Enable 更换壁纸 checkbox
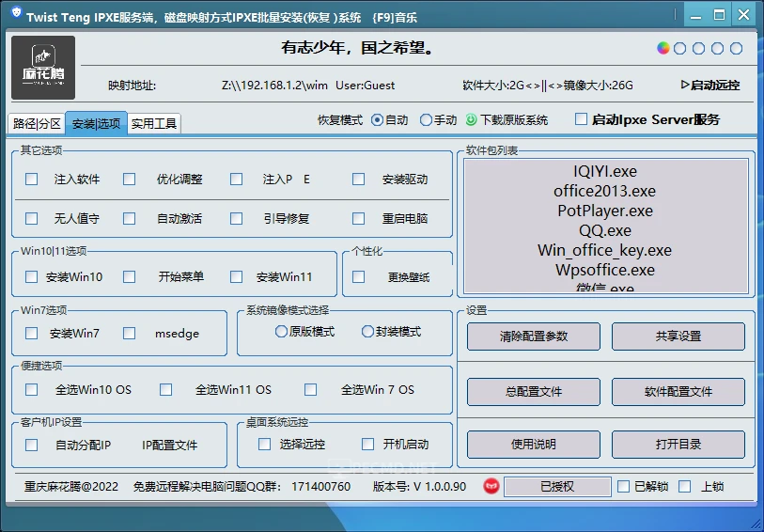Viewport: 764px width, 532px height. click(359, 277)
